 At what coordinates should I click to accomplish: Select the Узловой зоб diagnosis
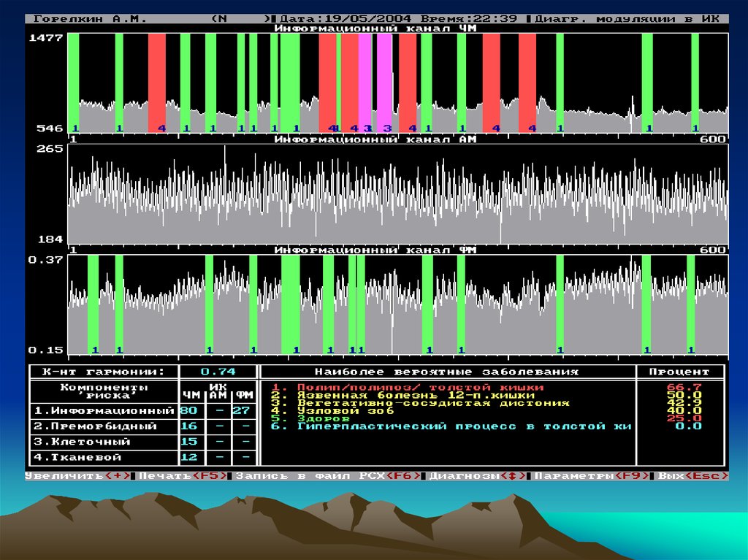coord(346,410)
